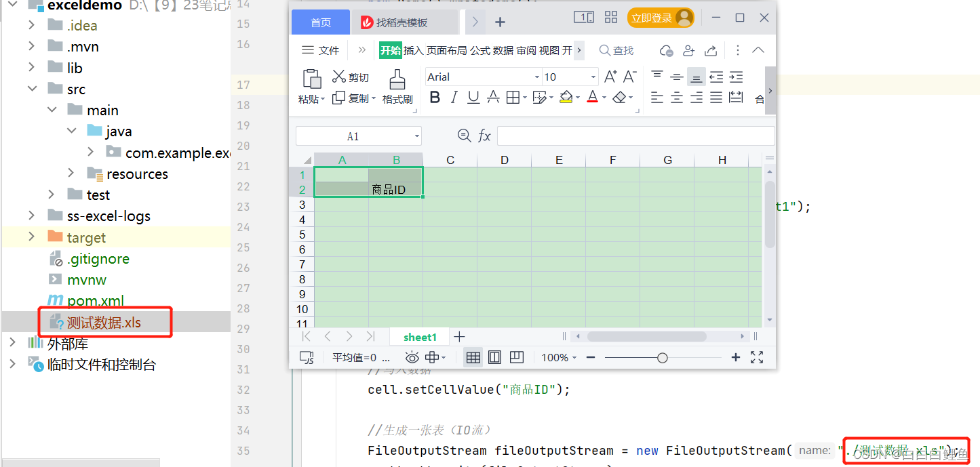Open the Insert Function (fx) icon
This screenshot has width=980, height=467.
click(485, 136)
